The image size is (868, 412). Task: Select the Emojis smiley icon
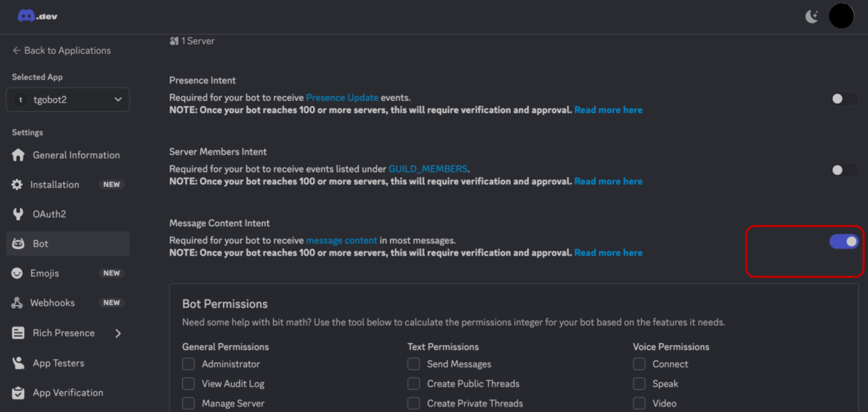click(x=17, y=273)
